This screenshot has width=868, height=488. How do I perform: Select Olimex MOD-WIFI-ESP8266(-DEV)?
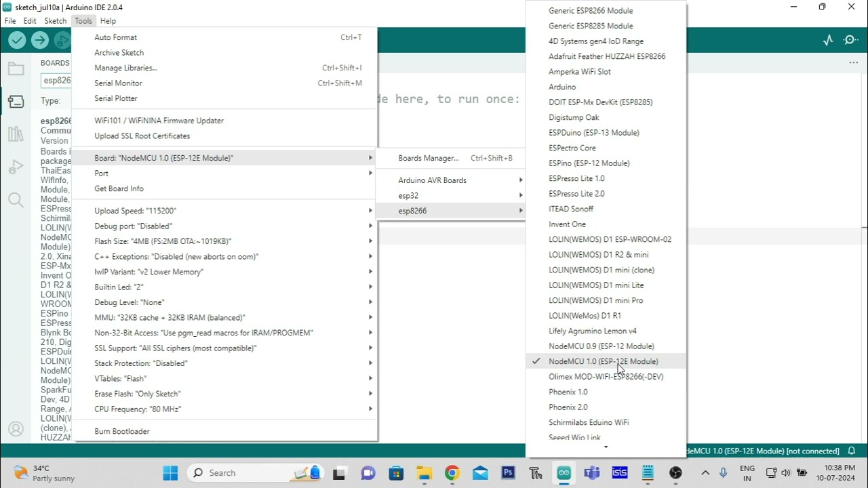[x=606, y=377]
